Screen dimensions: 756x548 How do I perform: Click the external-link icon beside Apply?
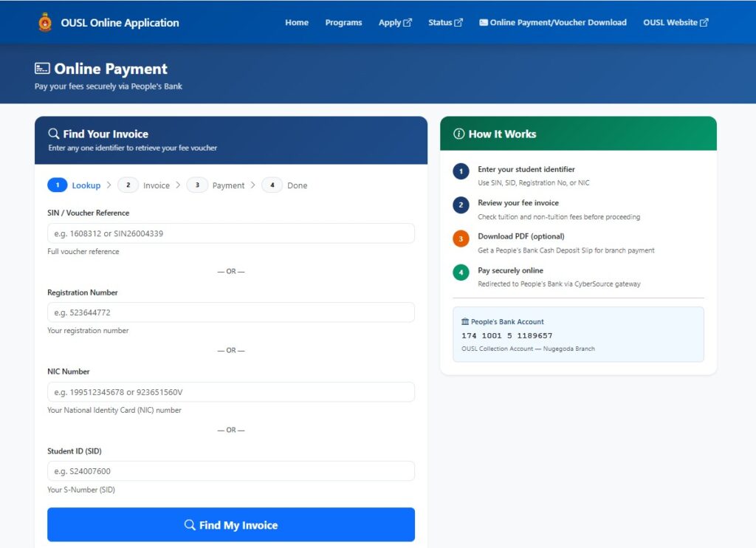408,23
